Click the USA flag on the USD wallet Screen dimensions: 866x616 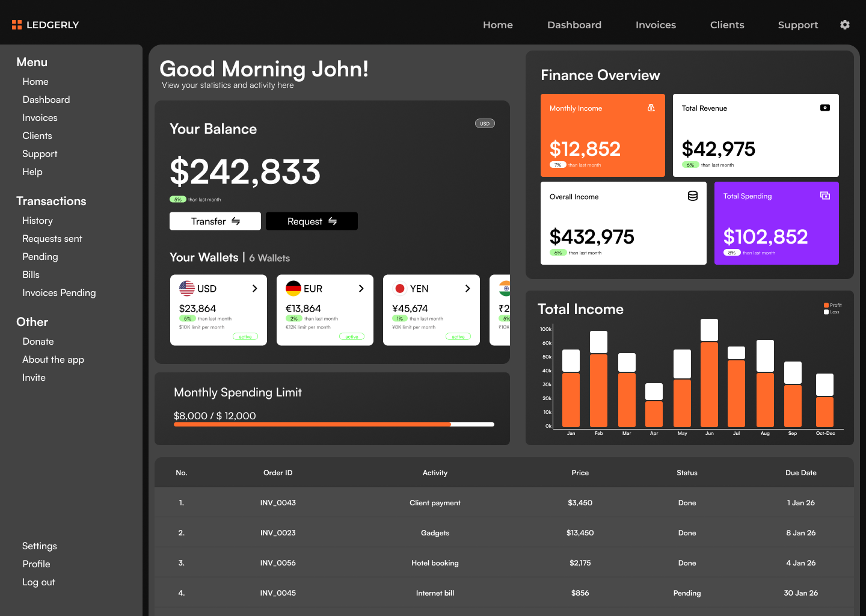click(x=187, y=288)
